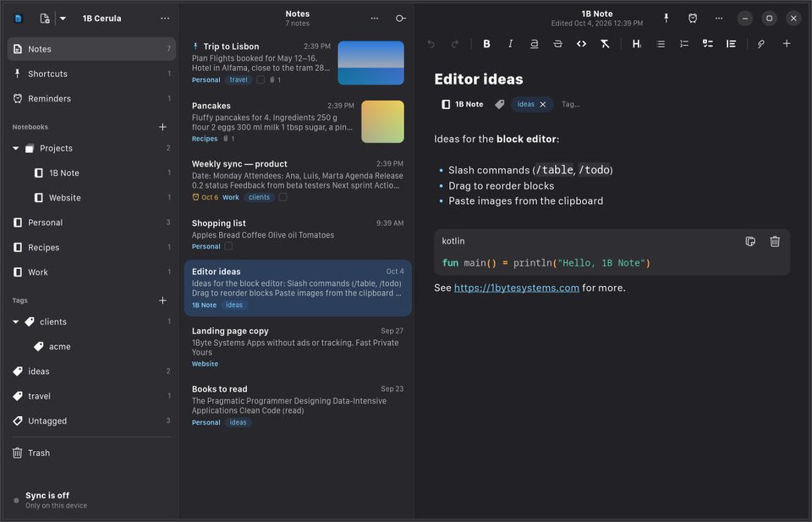Viewport: 812px width, 522px height.
Task: Remove the ideas tag from the note
Action: coord(543,105)
